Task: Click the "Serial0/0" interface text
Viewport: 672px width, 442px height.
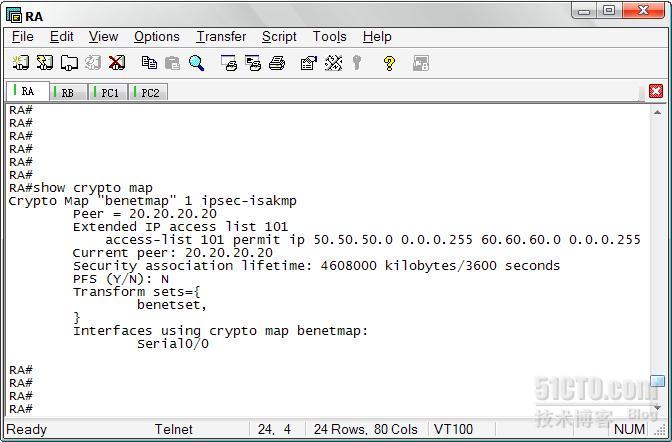Action: pyautogui.click(x=173, y=344)
